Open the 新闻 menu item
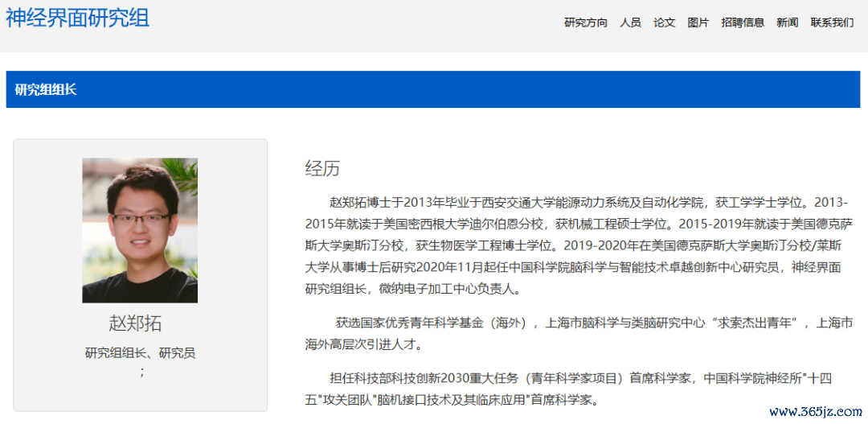Viewport: 868px width, 424px height. tap(787, 23)
